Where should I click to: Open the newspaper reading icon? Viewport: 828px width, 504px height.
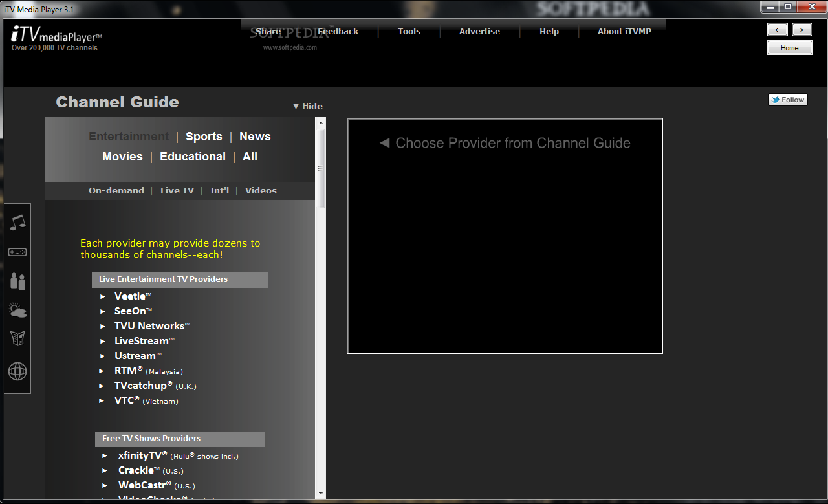click(x=17, y=338)
